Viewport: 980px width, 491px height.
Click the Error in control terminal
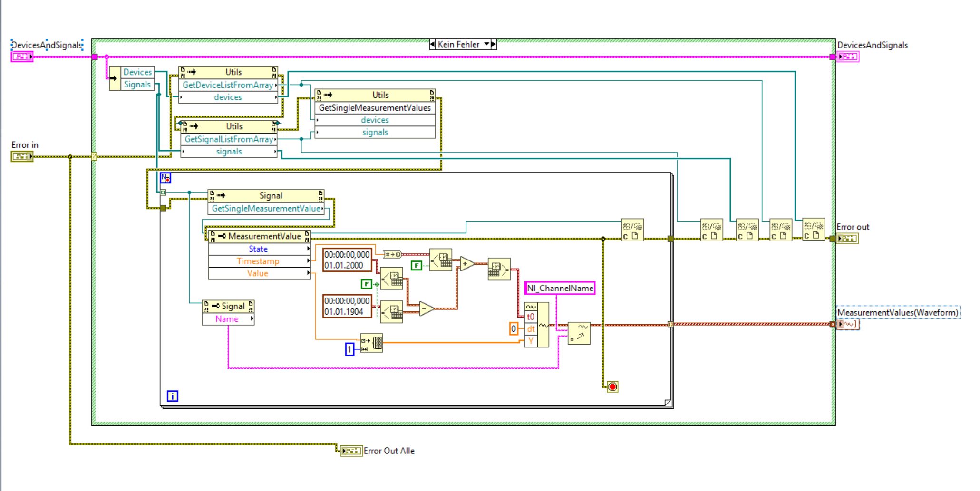(22, 156)
